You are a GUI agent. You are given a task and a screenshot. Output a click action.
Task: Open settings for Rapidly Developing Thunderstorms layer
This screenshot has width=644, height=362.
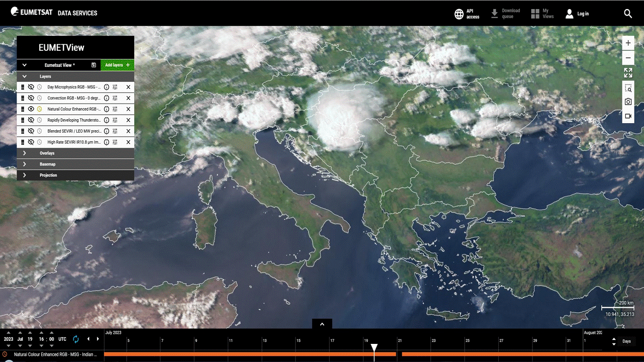(115, 120)
